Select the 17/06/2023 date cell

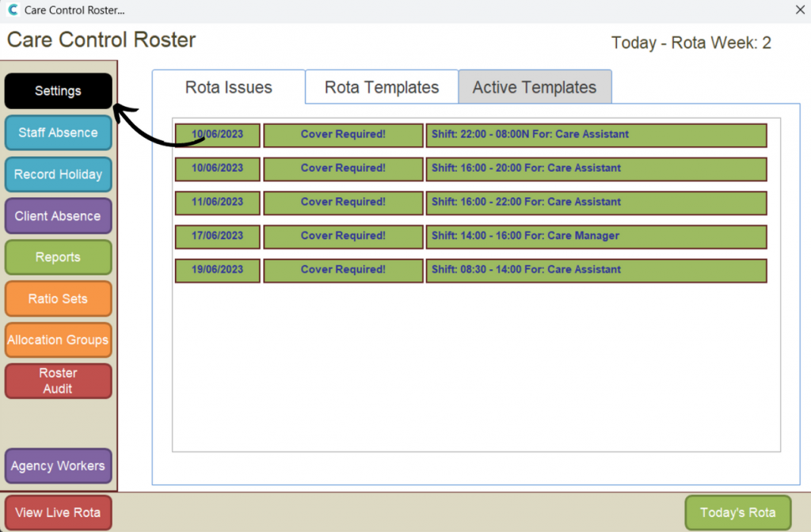point(217,237)
